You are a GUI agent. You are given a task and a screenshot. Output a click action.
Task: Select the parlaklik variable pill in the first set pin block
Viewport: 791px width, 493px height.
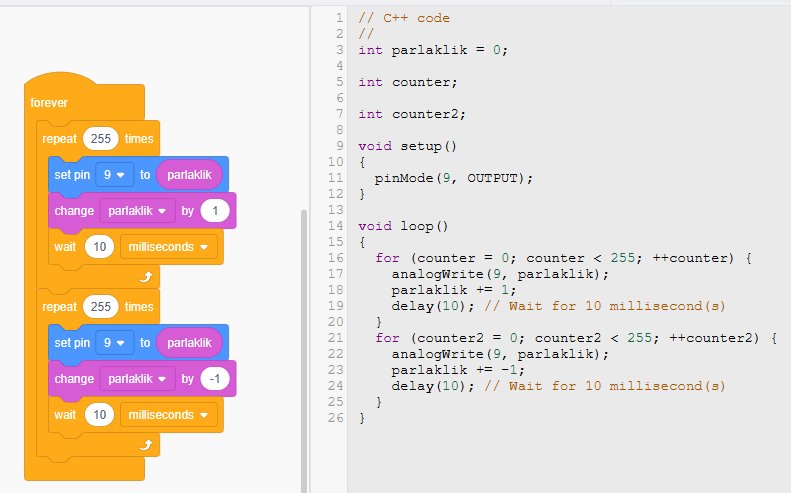point(189,175)
